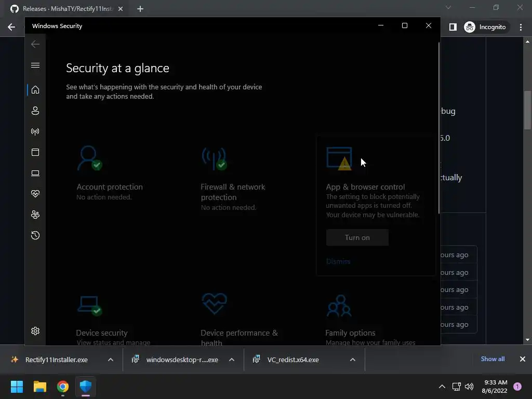Open Chrome tab search chevron
The width and height of the screenshot is (532, 399).
coord(448,7)
